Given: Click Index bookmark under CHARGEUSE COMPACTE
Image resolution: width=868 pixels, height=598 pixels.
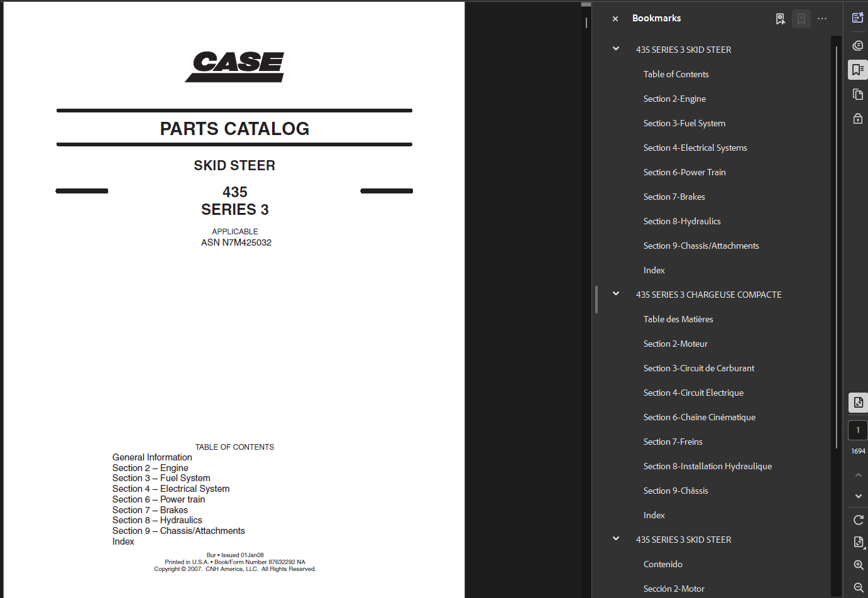Looking at the screenshot, I should [654, 515].
